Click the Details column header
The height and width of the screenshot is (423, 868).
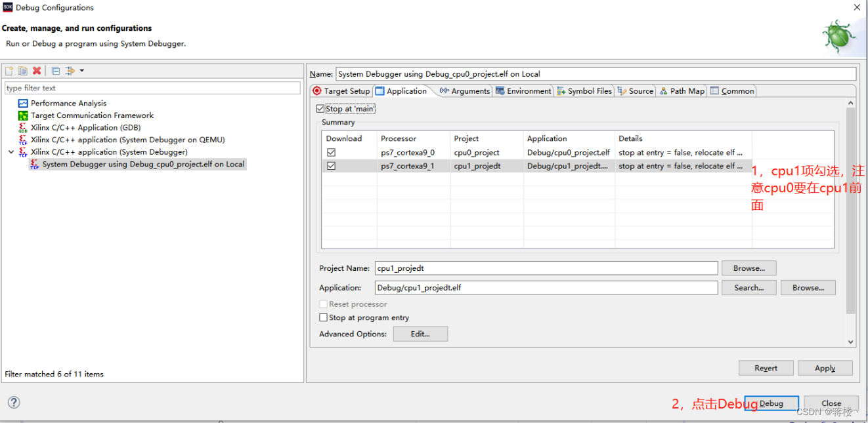[x=683, y=138]
